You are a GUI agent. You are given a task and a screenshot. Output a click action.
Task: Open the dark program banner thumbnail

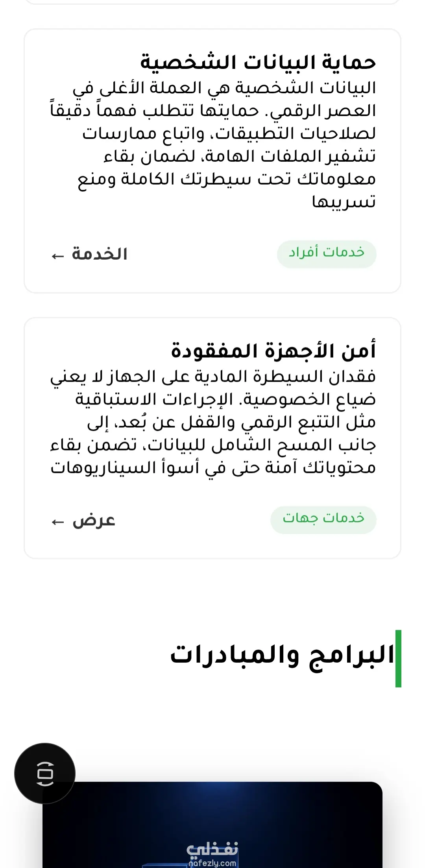click(213, 824)
